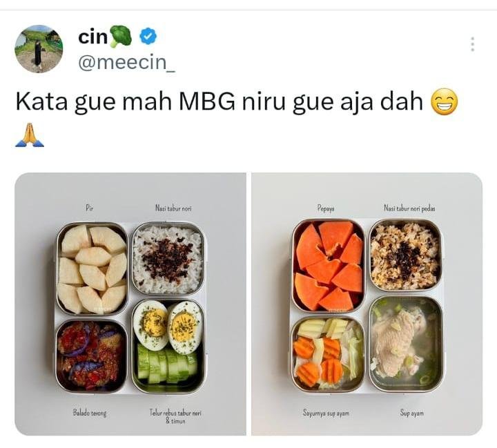Open the cin profile avatar photo
Screen dimensions: 497x448
tap(39, 49)
